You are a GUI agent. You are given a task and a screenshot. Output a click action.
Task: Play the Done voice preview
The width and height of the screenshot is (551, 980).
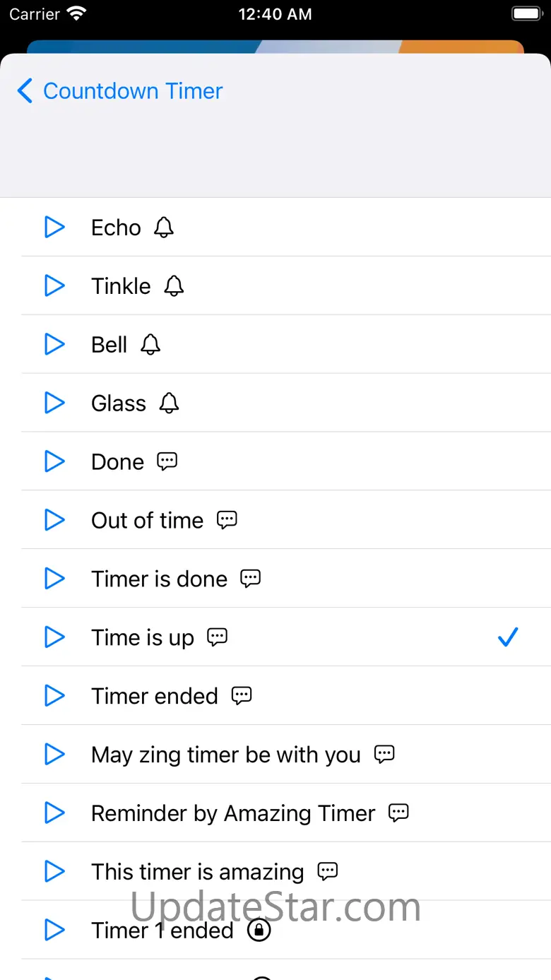click(x=54, y=462)
